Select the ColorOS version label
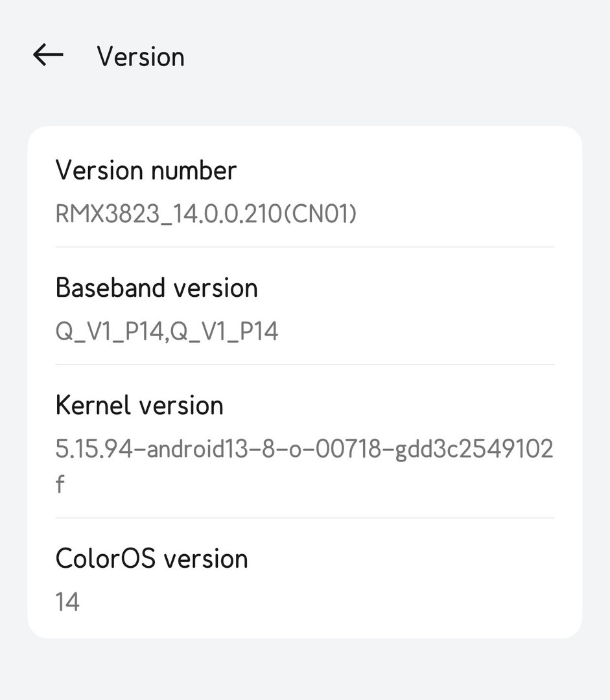This screenshot has width=610, height=700. (x=152, y=559)
